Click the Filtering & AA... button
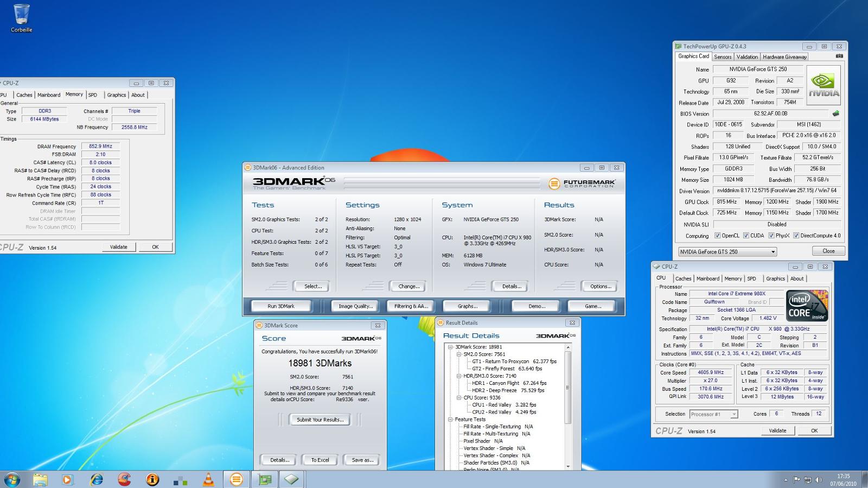Screen dimensions: 868x488 tap(411, 306)
